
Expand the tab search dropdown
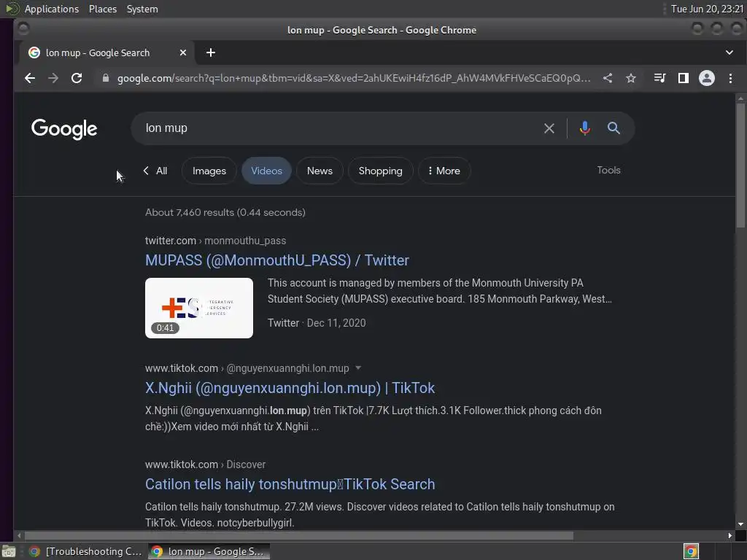tap(729, 52)
